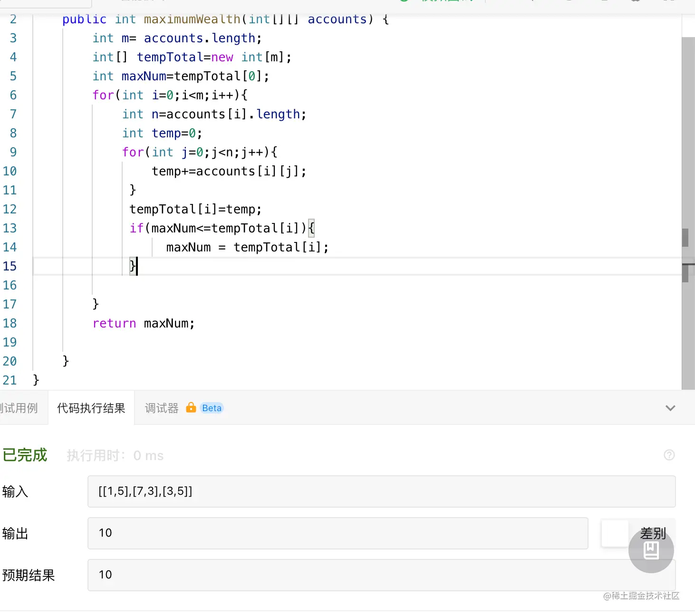Click the 输入 label

coord(15,491)
